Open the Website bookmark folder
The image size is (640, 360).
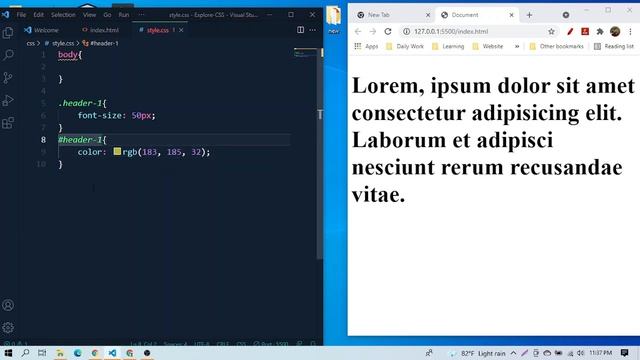pos(488,47)
